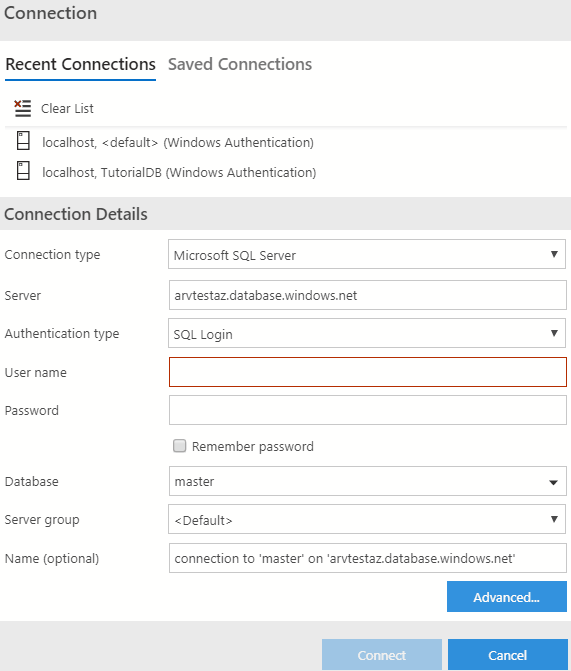The width and height of the screenshot is (571, 671).
Task: Enable the Remember password checkbox
Action: (x=179, y=446)
